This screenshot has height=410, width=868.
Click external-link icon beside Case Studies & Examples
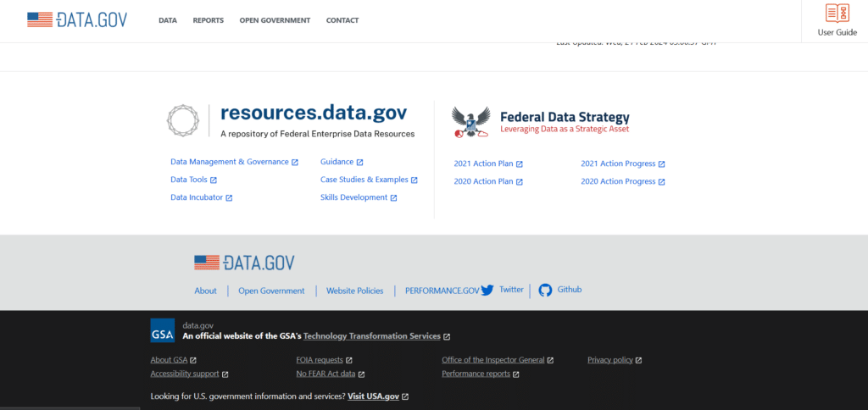pyautogui.click(x=414, y=180)
